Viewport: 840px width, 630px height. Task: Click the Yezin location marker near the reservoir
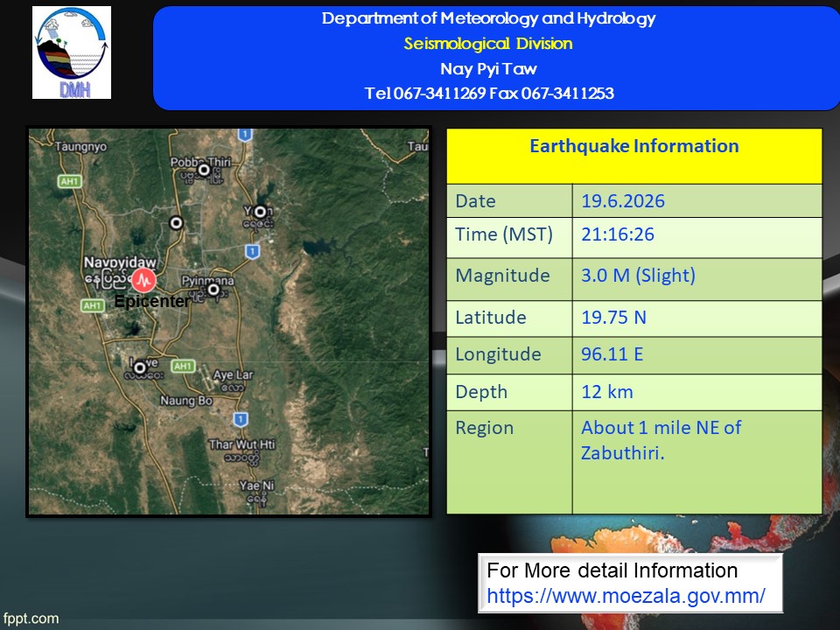260,212
